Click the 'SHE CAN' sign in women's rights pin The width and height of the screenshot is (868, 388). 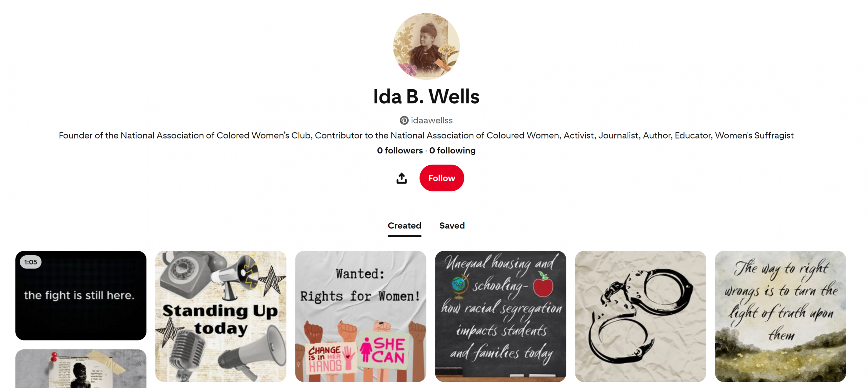pyautogui.click(x=382, y=350)
